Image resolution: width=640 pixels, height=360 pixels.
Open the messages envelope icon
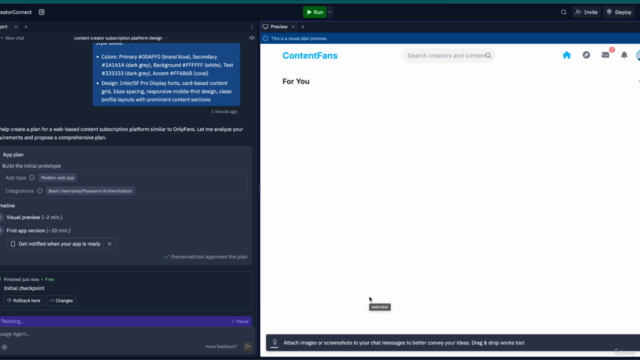(x=605, y=55)
